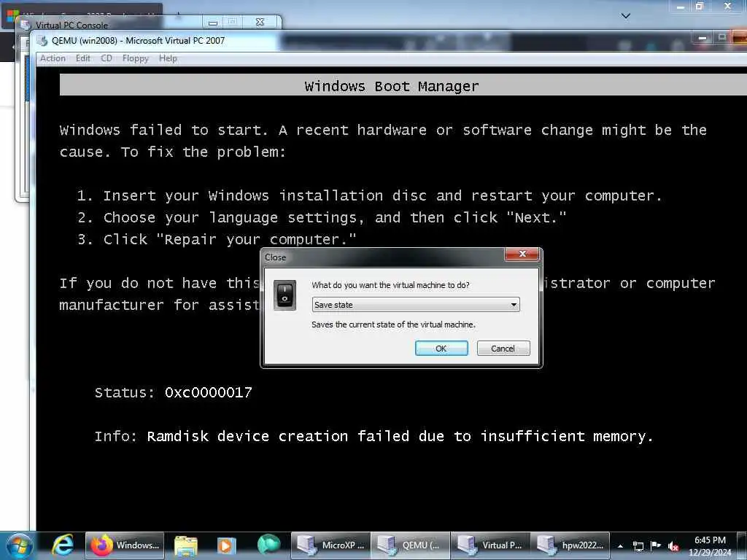Click the Windows Boot Manager header
The image size is (747, 560).
point(392,86)
